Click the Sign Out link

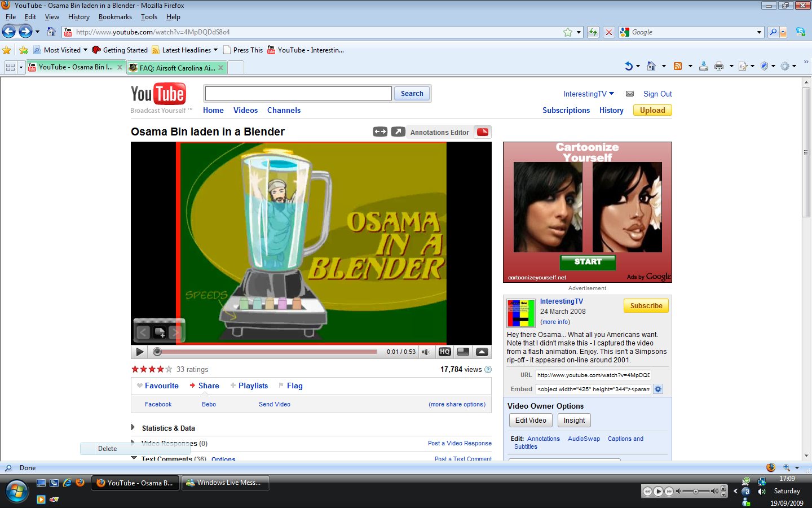(x=657, y=94)
